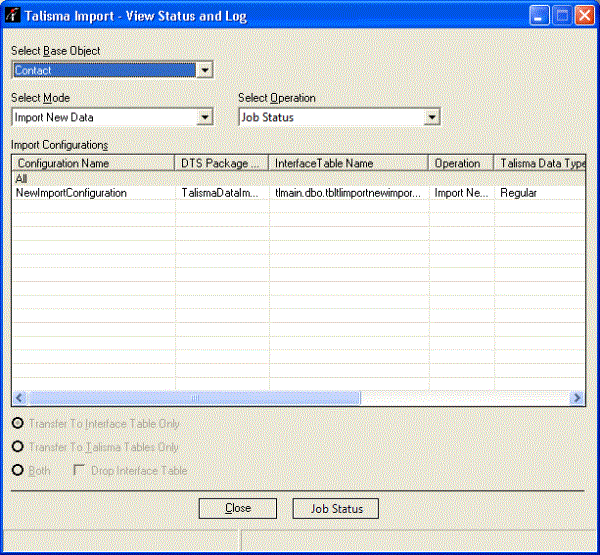Sort by Configuration Name column header
The image size is (600, 555).
[93, 163]
